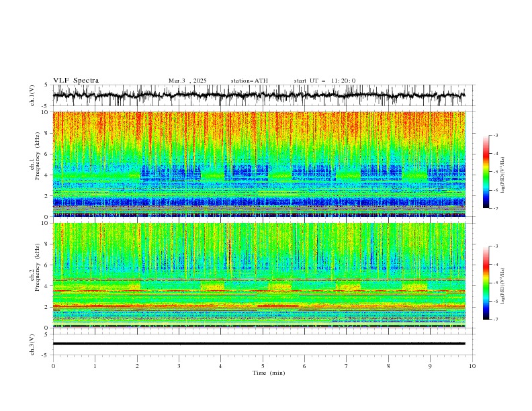Click the "-7" label on the ch.1 color scale

click(495, 208)
